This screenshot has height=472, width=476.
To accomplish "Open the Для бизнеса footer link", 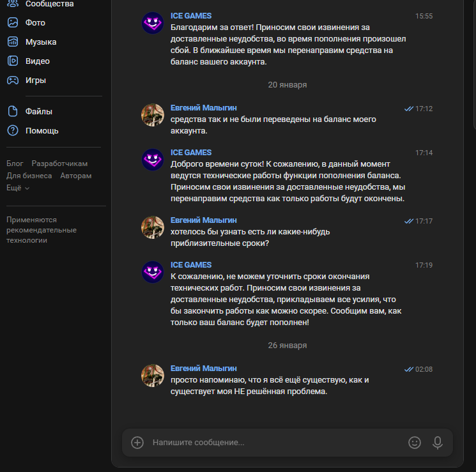I will pos(29,176).
